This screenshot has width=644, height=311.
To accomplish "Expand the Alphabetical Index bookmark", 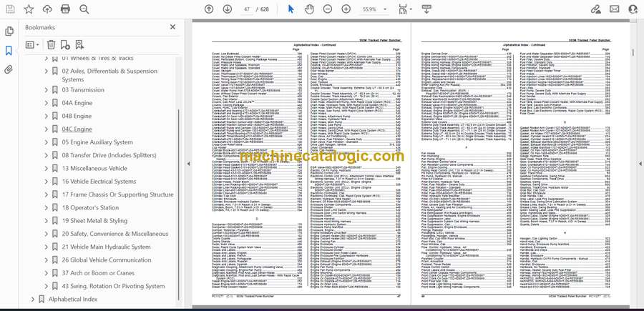I will click(32, 300).
